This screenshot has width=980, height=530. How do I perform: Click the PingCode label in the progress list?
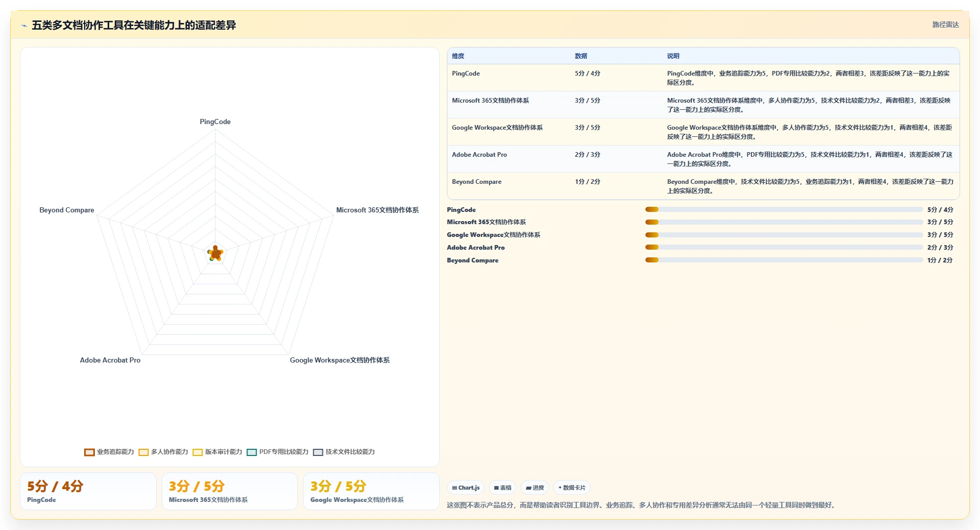[x=461, y=210]
